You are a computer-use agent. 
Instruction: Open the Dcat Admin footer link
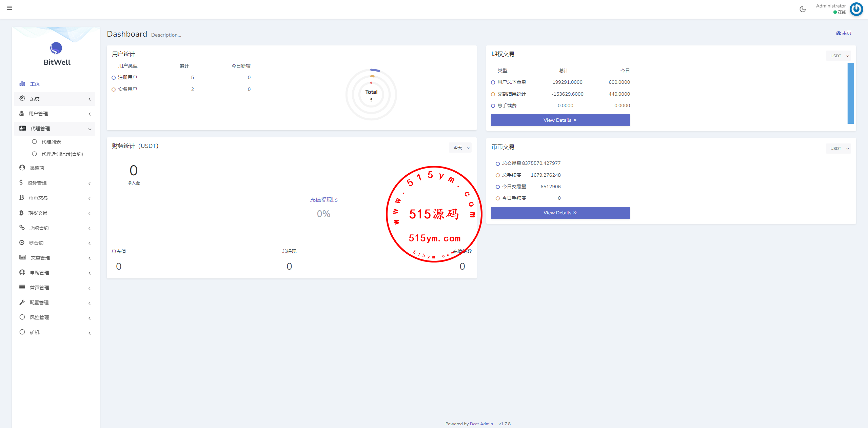481,424
